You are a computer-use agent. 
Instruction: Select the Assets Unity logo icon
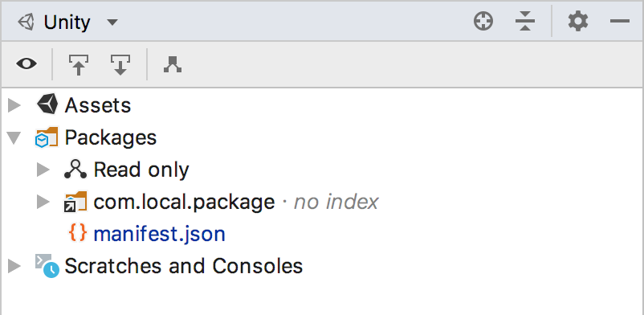click(47, 104)
